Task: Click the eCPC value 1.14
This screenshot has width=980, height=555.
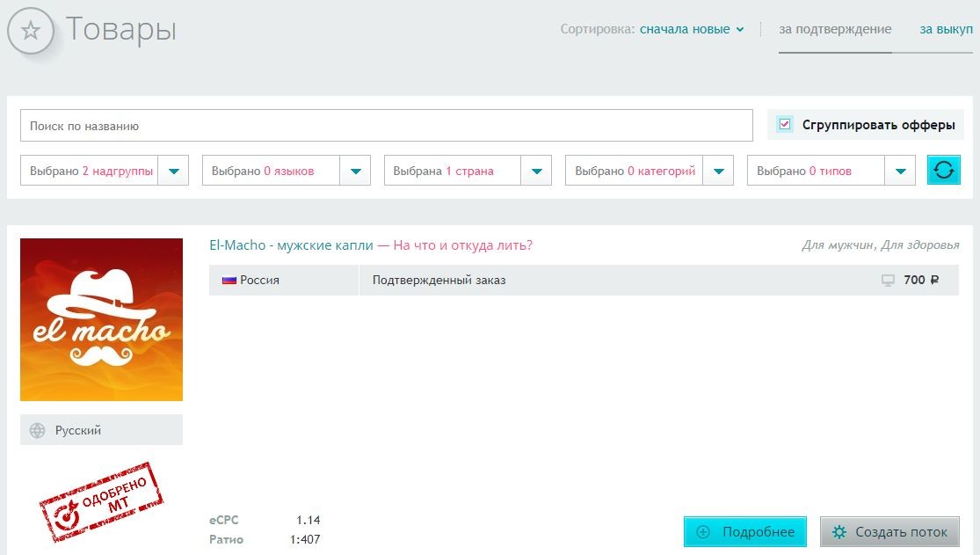Action: (309, 520)
